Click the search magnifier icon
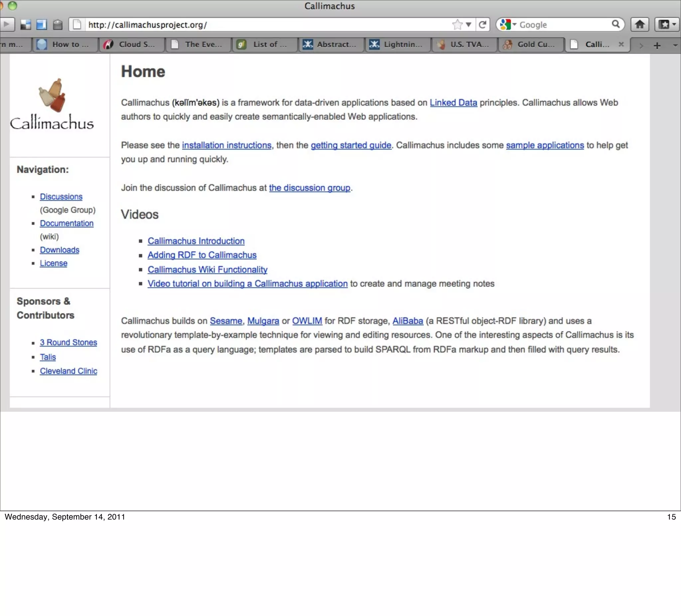The height and width of the screenshot is (616, 681). [x=615, y=24]
